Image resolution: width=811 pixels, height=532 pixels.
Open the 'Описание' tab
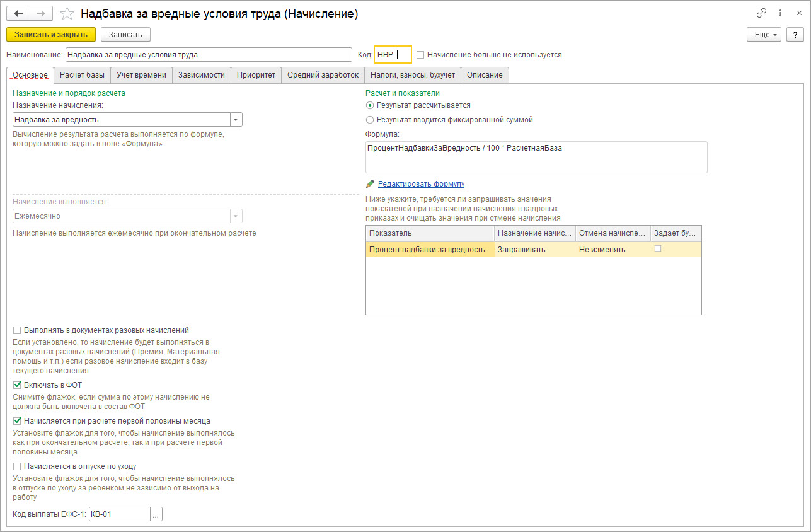[485, 75]
